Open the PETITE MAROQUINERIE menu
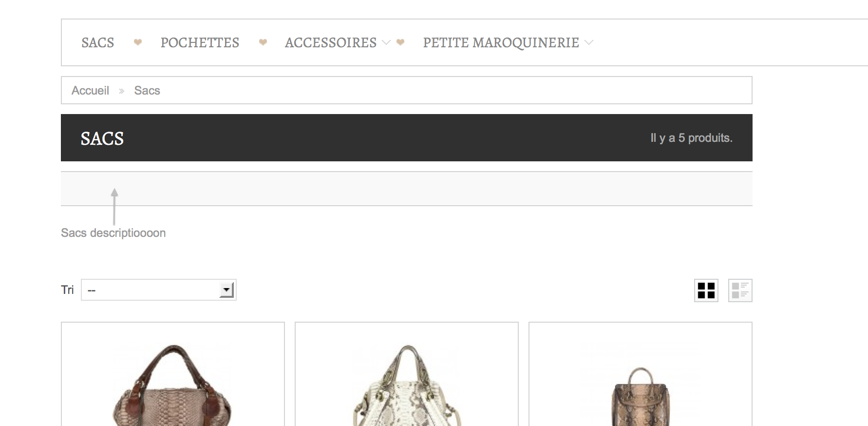The height and width of the screenshot is (426, 868). pos(501,43)
